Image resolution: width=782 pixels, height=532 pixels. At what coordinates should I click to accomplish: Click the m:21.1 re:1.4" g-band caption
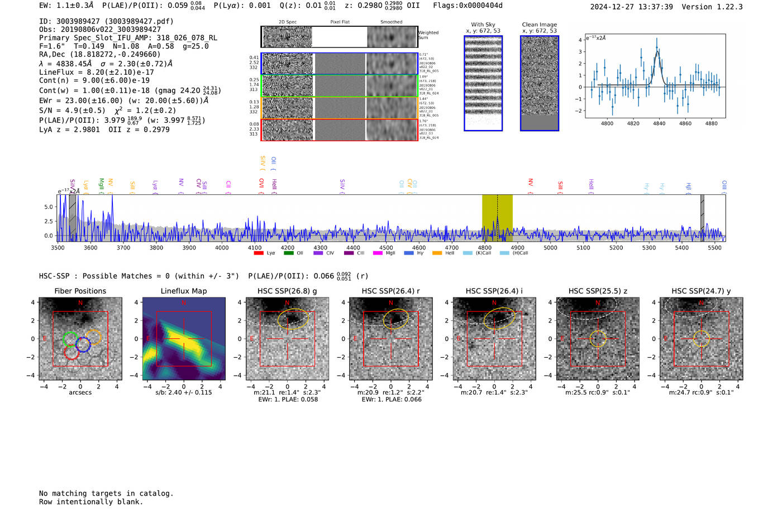[x=287, y=392]
